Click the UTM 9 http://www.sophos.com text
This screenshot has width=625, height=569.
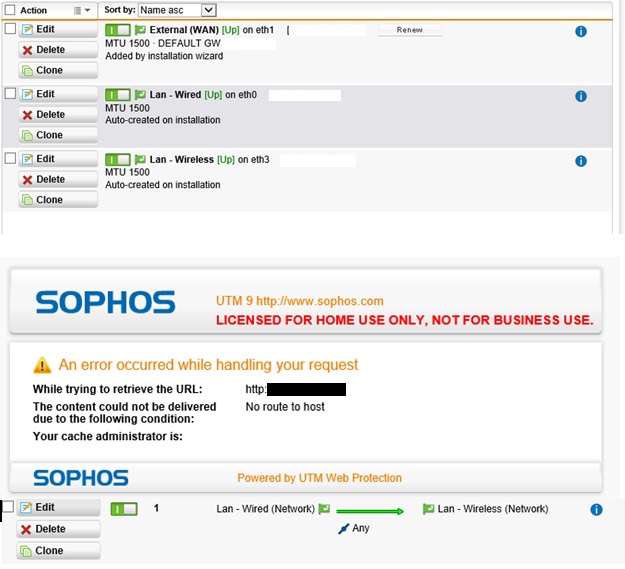point(300,301)
